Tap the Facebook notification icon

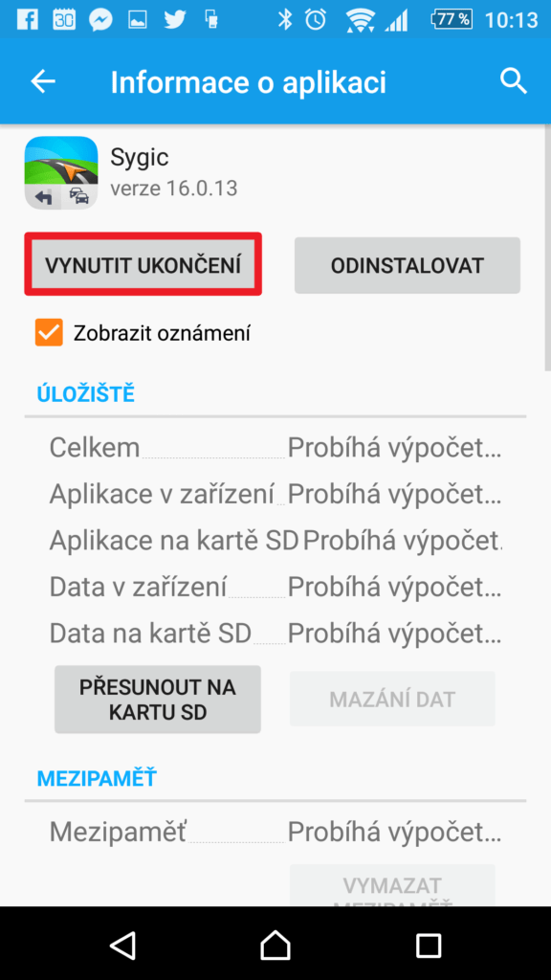pos(27,20)
